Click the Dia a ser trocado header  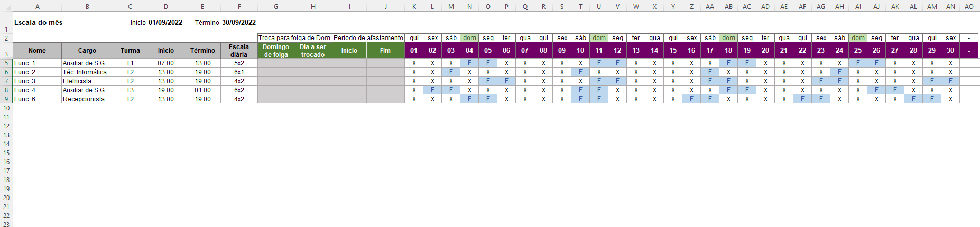tap(313, 51)
